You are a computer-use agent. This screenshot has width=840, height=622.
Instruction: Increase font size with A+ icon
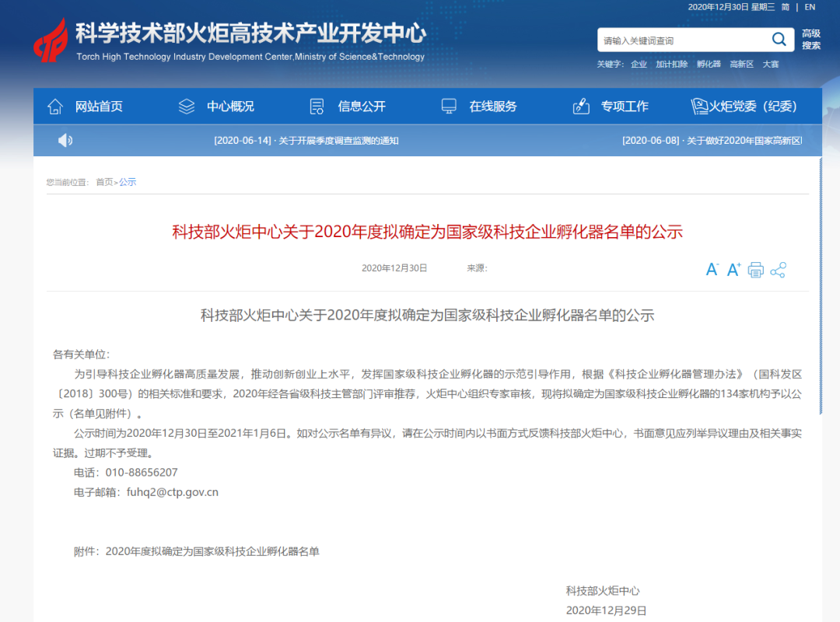[734, 270]
